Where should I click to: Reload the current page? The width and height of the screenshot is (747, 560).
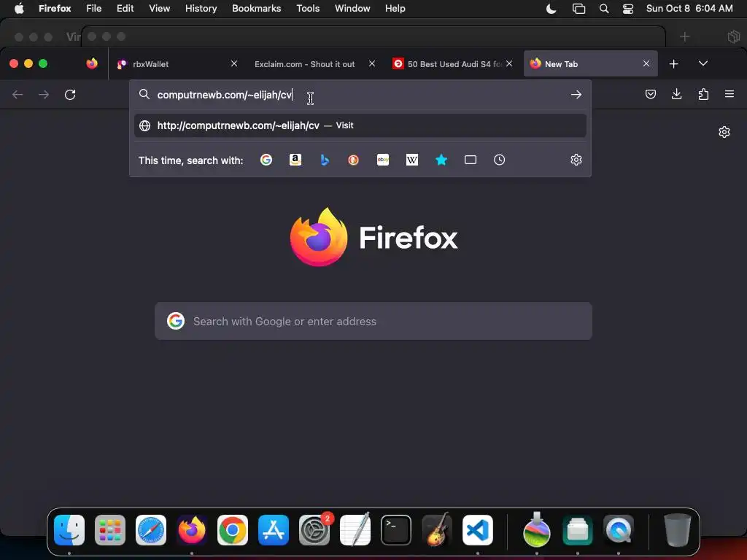tap(70, 95)
